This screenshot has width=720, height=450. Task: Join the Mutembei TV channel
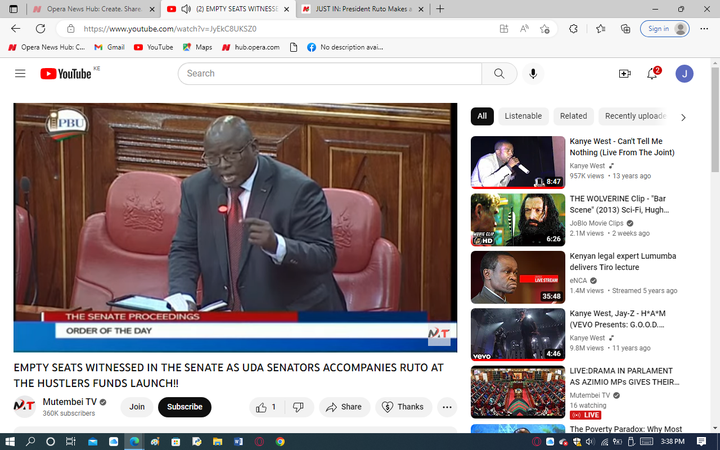click(x=137, y=407)
